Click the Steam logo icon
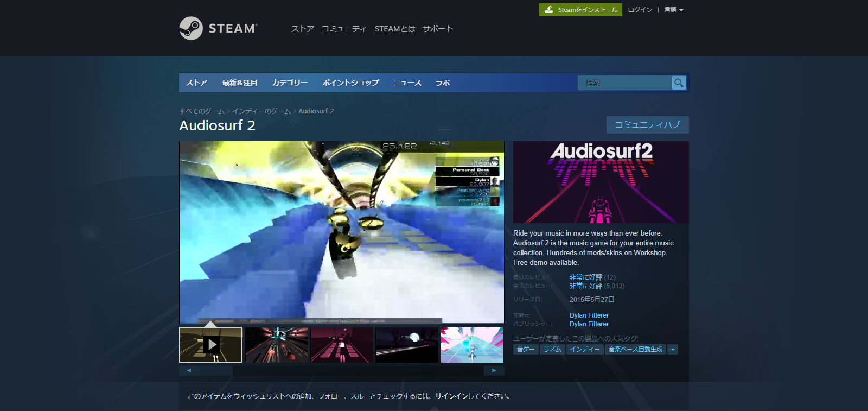The image size is (868, 411). click(x=191, y=28)
